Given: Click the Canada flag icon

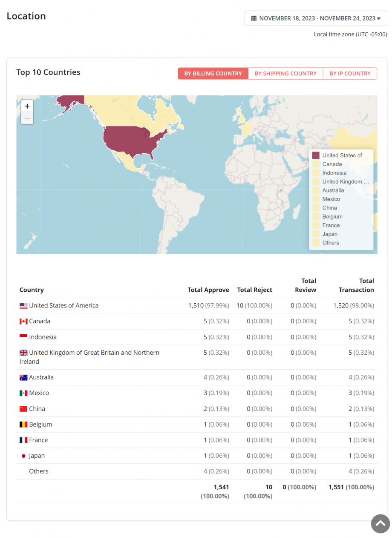Looking at the screenshot, I should click(x=23, y=321).
